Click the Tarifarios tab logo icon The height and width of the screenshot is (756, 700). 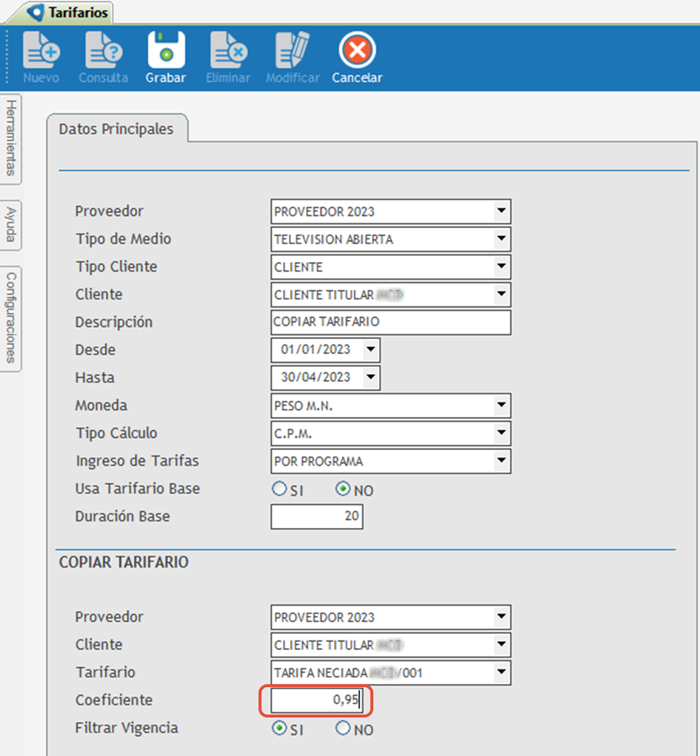tap(36, 12)
